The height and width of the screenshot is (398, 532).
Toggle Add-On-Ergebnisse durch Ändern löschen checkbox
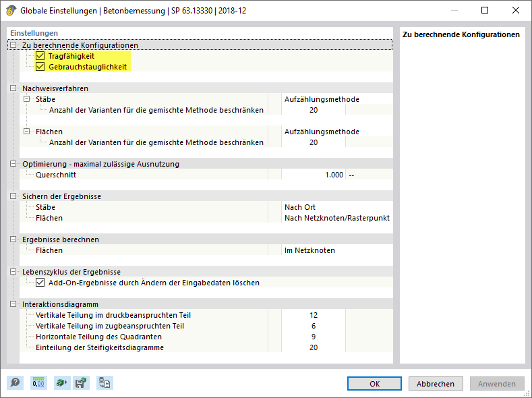[x=40, y=282]
